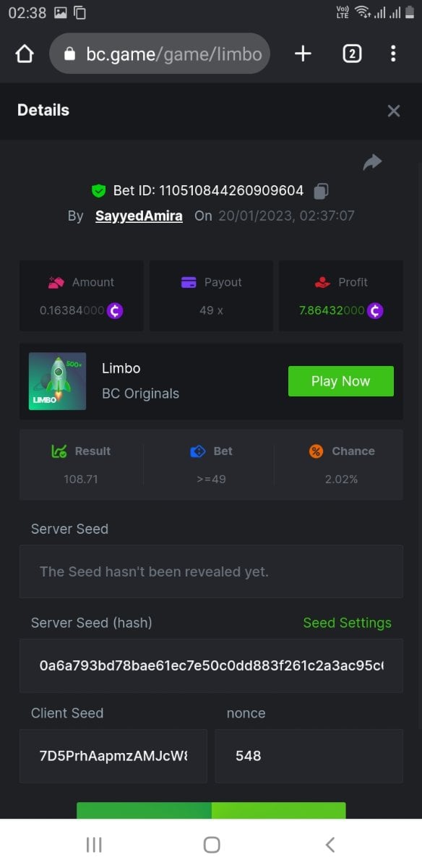The image size is (422, 868).
Task: Click the Play Now button
Action: (x=341, y=381)
